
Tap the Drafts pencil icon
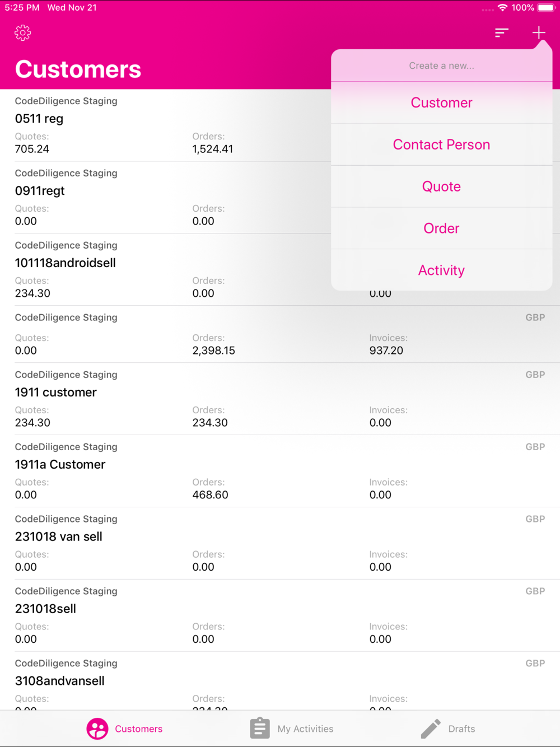(431, 729)
